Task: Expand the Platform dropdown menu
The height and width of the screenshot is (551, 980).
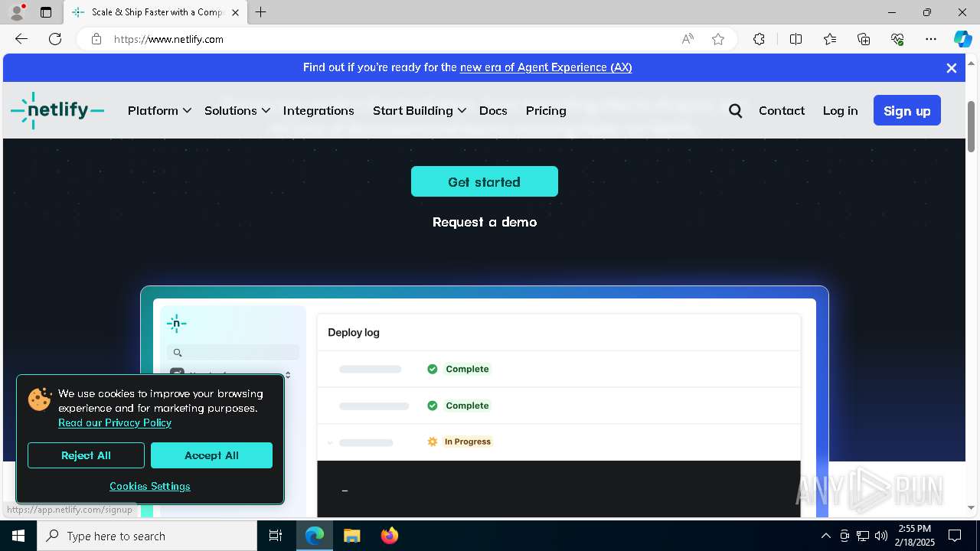Action: [x=159, y=111]
